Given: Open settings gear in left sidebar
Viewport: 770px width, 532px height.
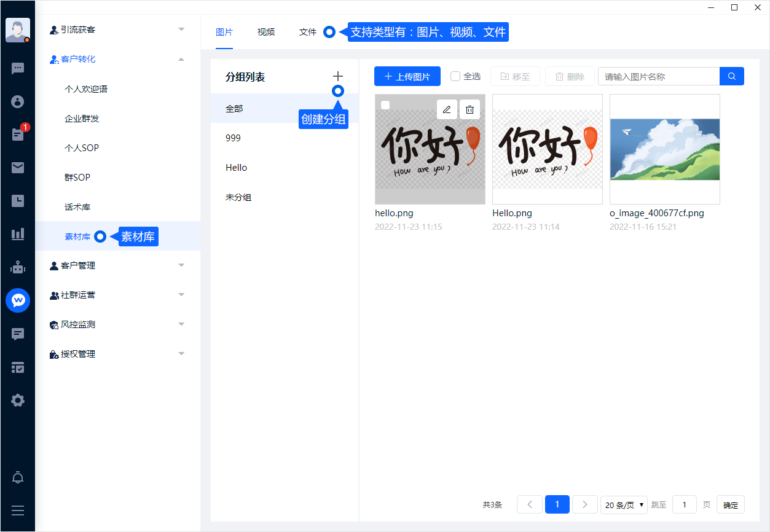Looking at the screenshot, I should (18, 401).
